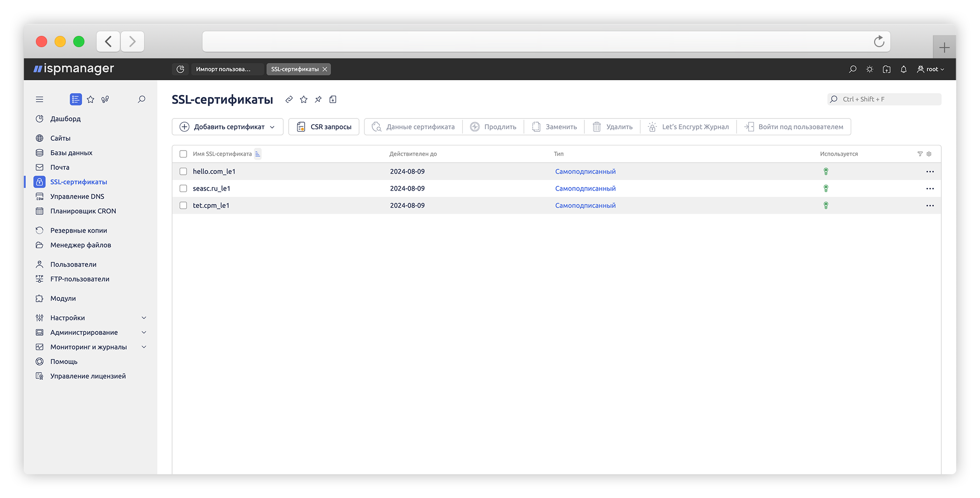This screenshot has width=980, height=498.
Task: Sort by Имя SSL-сертификата sort icon
Action: tap(257, 154)
